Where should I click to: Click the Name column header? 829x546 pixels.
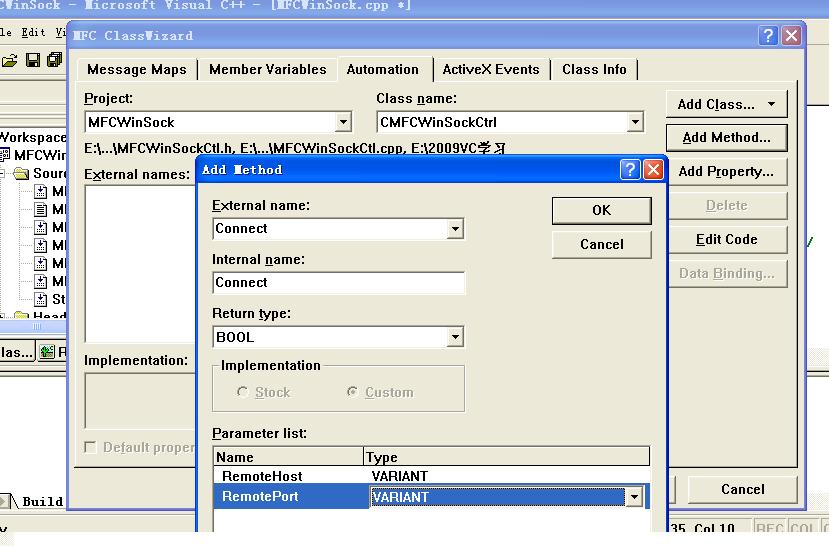[x=289, y=457]
